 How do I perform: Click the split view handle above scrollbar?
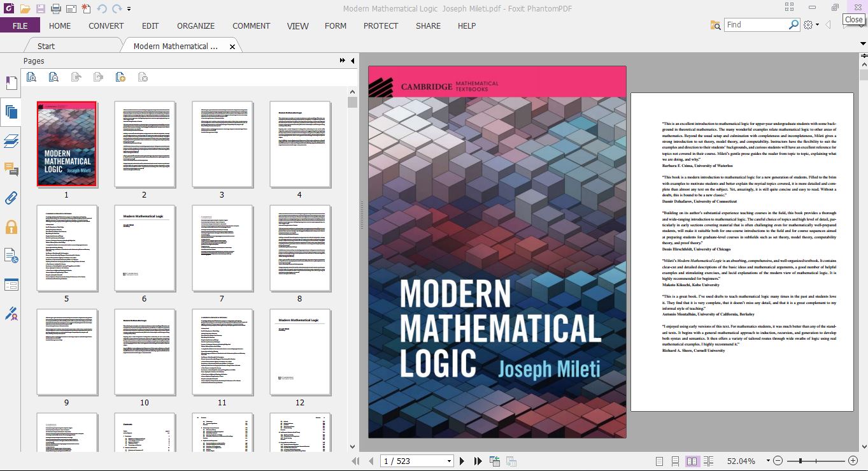[x=864, y=56]
